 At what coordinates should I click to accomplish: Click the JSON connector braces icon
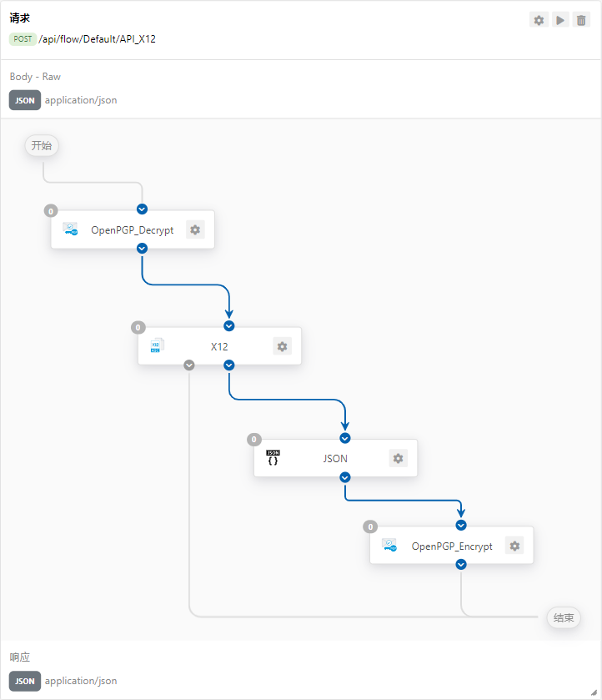(x=273, y=458)
